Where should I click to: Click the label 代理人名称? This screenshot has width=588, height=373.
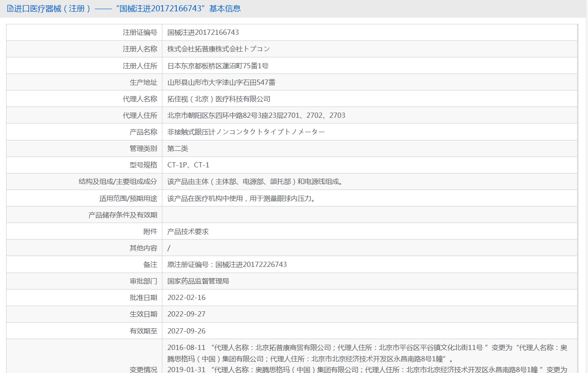click(x=140, y=99)
